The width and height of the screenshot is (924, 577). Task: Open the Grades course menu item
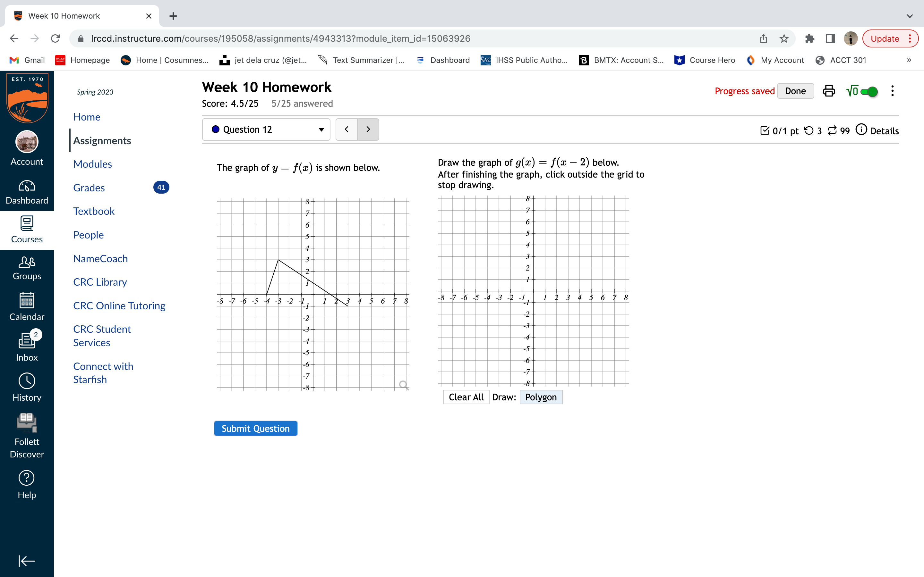point(89,188)
